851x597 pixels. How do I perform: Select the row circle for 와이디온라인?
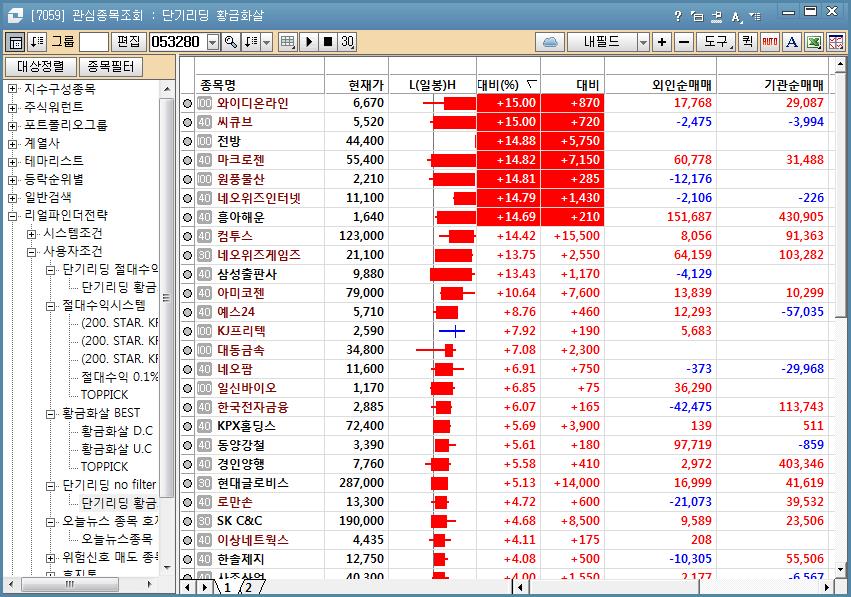click(x=188, y=104)
